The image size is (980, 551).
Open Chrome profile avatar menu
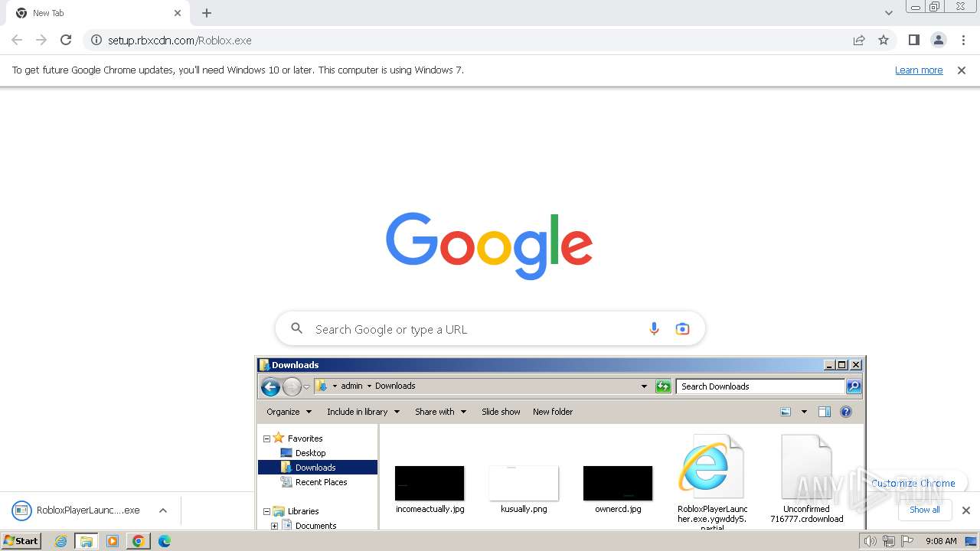pyautogui.click(x=938, y=40)
